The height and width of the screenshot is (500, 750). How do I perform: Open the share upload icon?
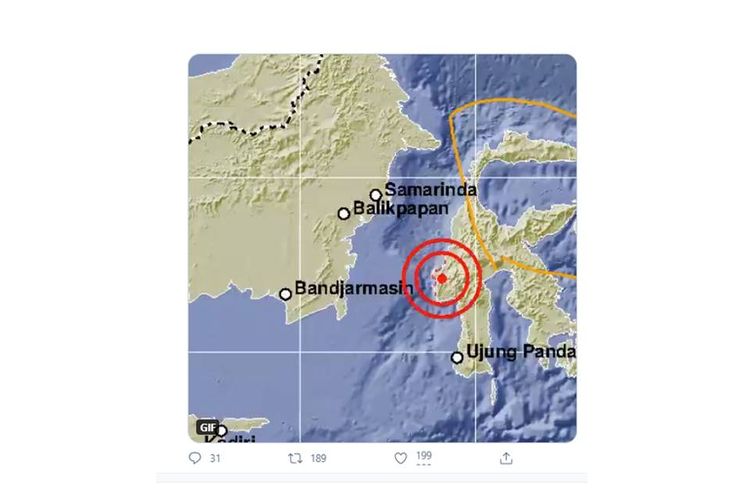coord(506,458)
